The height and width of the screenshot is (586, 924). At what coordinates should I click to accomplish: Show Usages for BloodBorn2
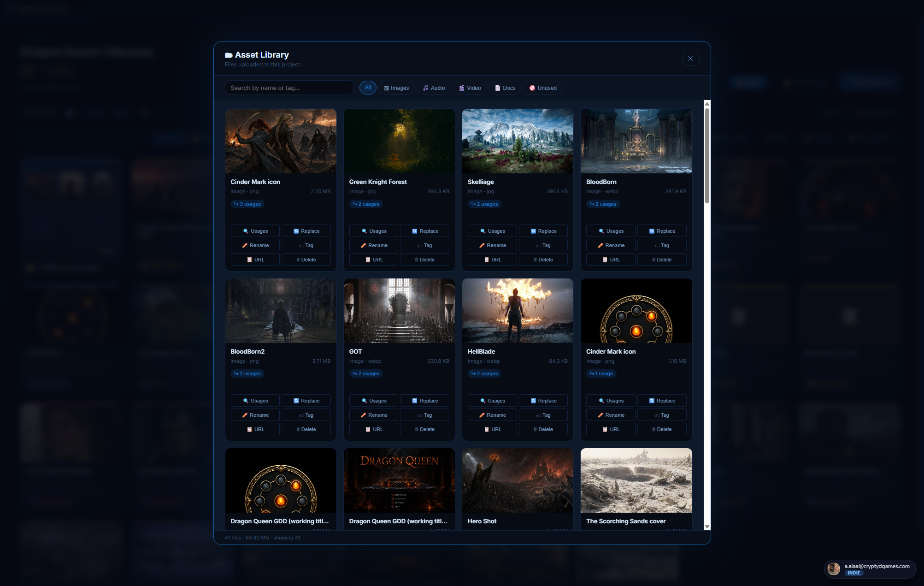pos(255,401)
